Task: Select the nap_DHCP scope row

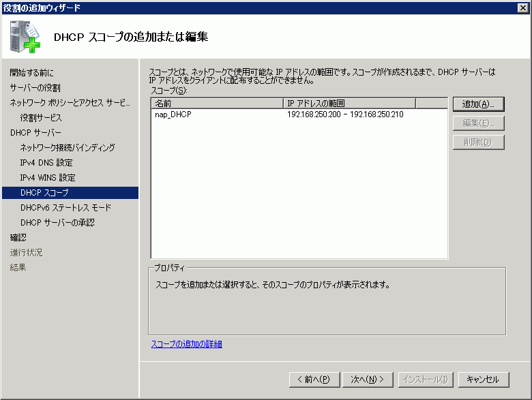Action: pos(173,114)
